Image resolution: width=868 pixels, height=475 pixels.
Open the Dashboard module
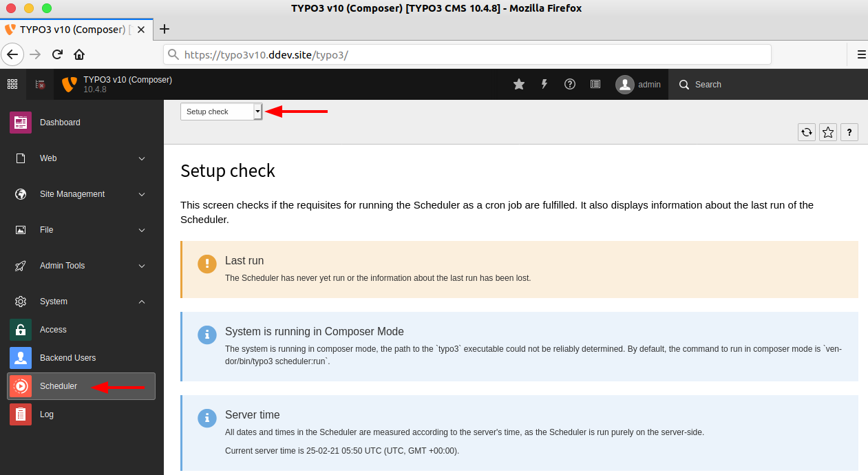click(60, 122)
